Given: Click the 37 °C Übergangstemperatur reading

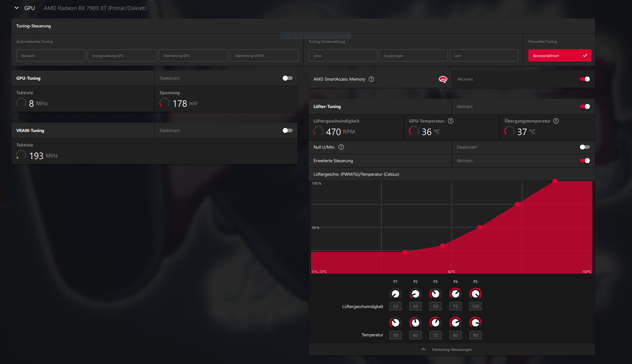Looking at the screenshot, I should [526, 132].
